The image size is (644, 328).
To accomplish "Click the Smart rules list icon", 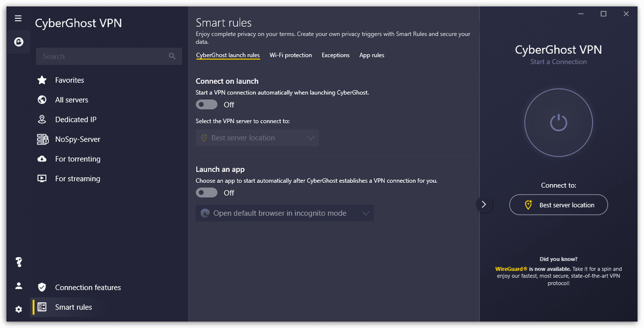I will tap(42, 307).
